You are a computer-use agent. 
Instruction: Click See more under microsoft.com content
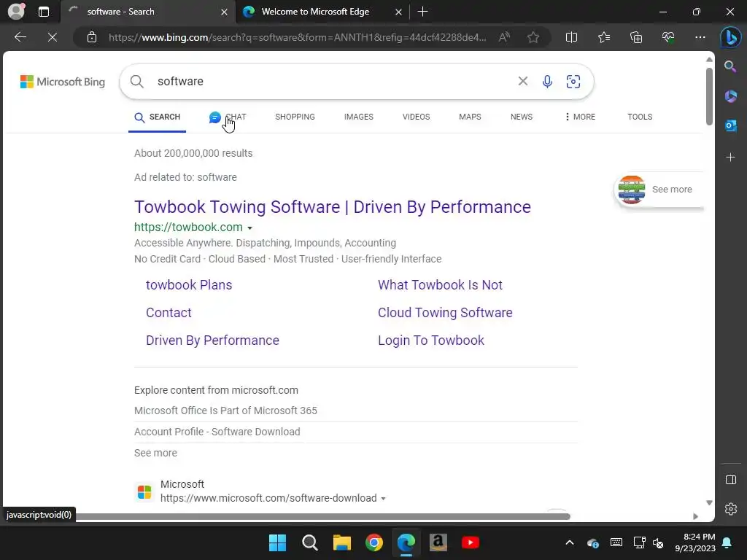(x=155, y=453)
